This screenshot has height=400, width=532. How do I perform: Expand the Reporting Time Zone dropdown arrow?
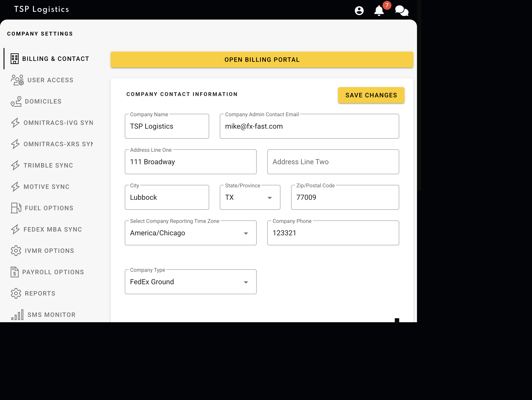tap(246, 234)
